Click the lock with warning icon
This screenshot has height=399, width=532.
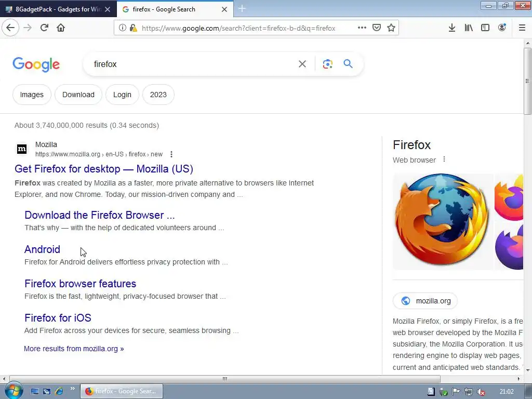point(134,28)
